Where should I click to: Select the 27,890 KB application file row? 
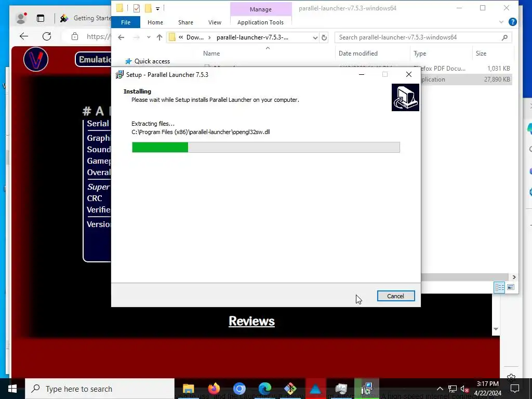[467, 79]
